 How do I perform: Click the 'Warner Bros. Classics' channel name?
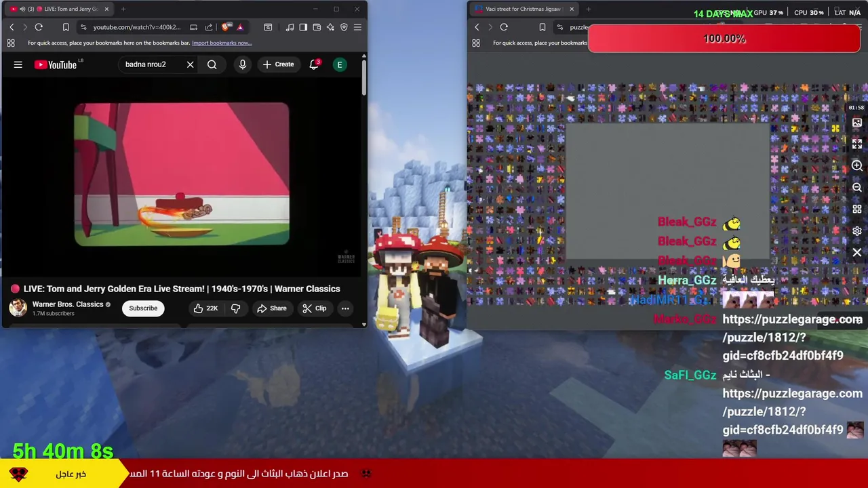tap(68, 304)
